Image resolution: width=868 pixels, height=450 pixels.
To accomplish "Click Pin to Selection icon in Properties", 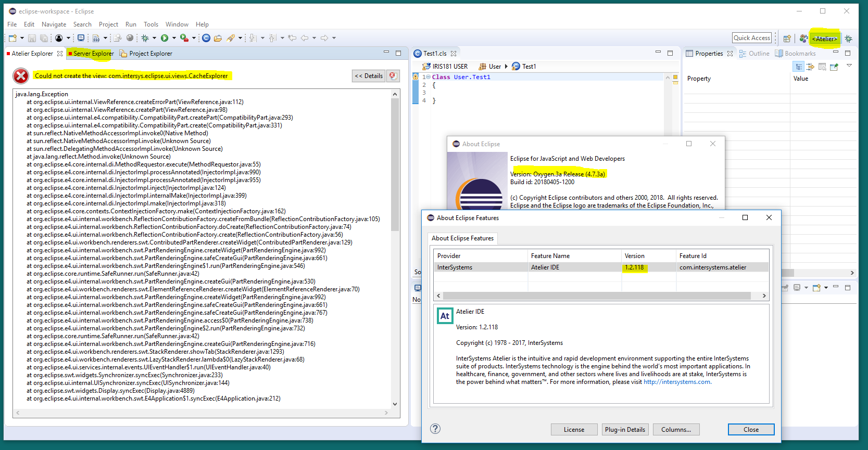I will coord(834,67).
